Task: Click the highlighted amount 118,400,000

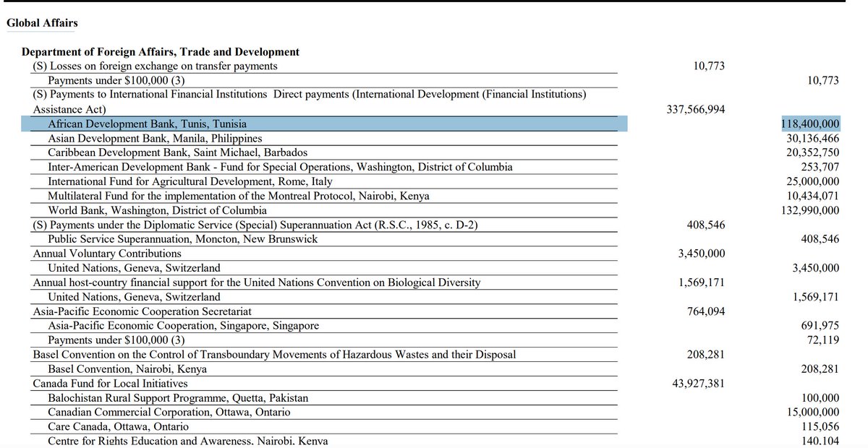Action: 810,124
